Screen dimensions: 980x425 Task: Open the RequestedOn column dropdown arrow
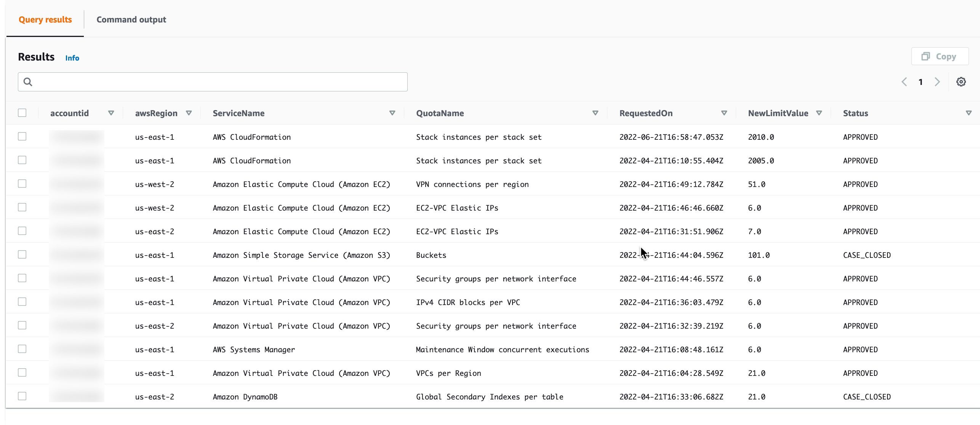[x=724, y=113]
